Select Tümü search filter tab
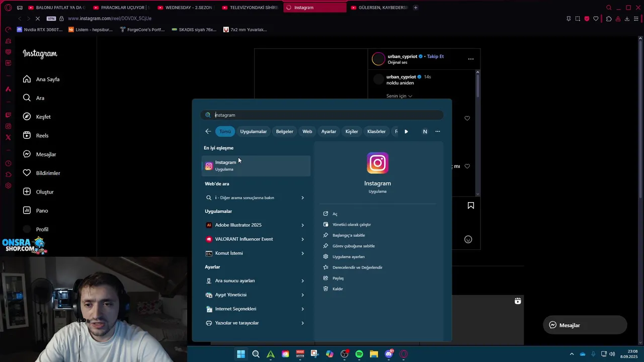The height and width of the screenshot is (362, 644). [225, 131]
